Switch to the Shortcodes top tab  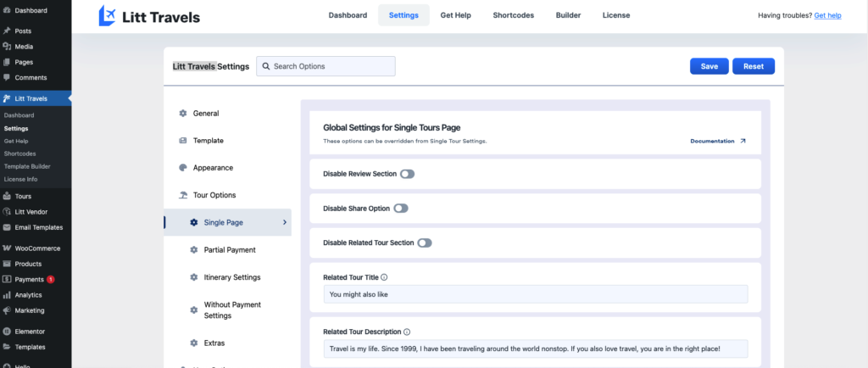coord(512,15)
